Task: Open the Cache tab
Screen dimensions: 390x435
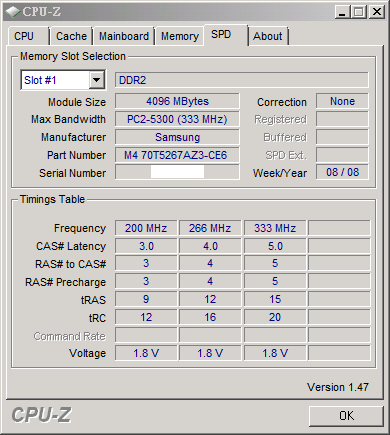Action: click(x=71, y=36)
